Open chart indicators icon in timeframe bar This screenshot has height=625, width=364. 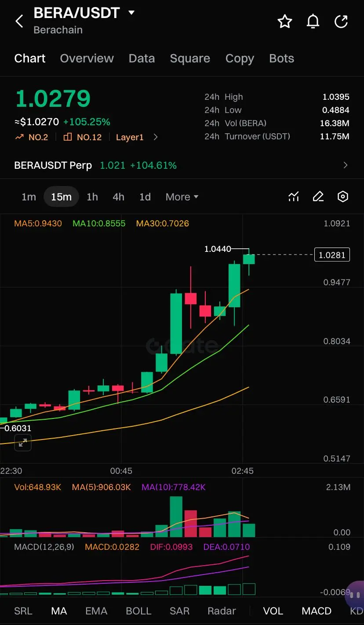[x=294, y=196]
